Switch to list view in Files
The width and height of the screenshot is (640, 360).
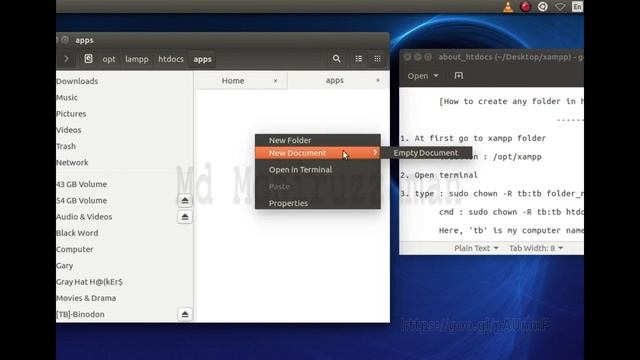[x=358, y=59]
